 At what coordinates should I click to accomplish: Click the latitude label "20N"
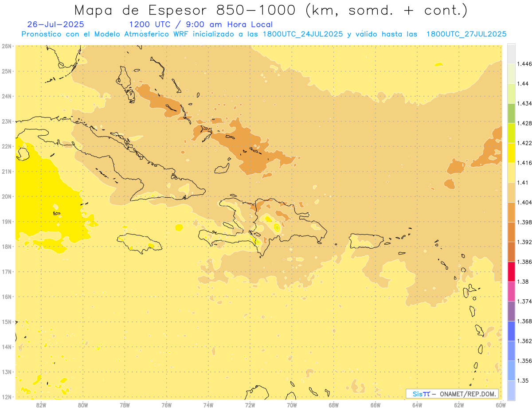point(6,196)
